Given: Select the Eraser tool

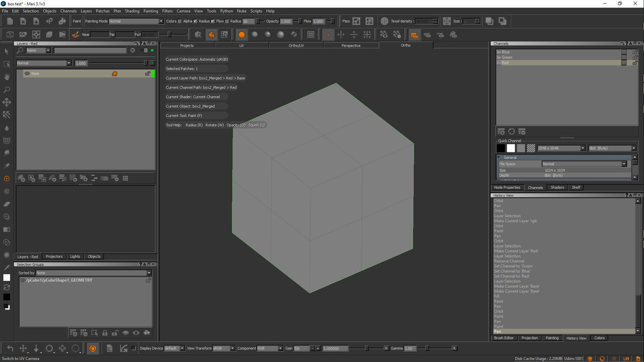Looking at the screenshot, I should pyautogui.click(x=7, y=204).
